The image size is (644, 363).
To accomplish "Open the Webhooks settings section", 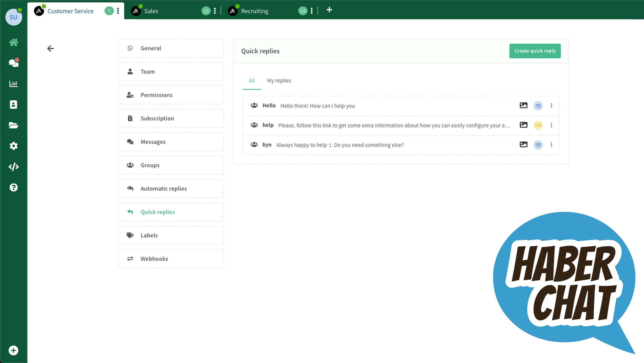I will 171,259.
